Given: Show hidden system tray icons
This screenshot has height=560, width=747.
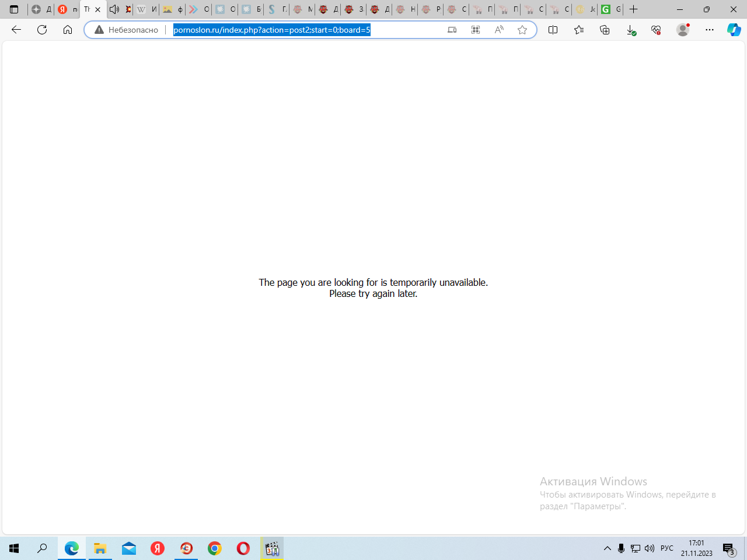Looking at the screenshot, I should coord(608,548).
